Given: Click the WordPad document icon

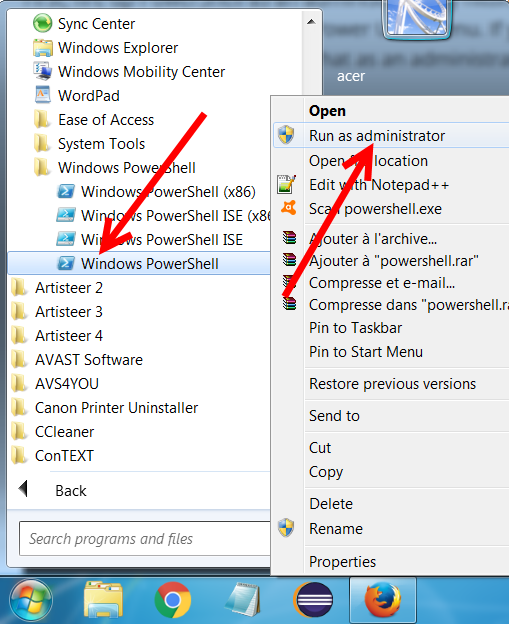Looking at the screenshot, I should (43, 95).
